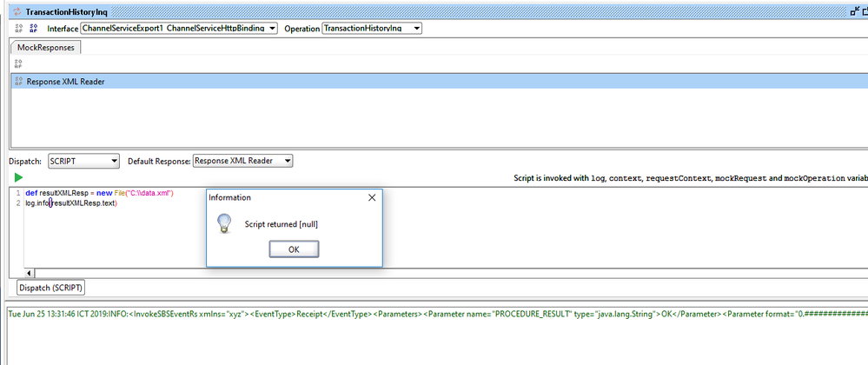Place cursor in script line 1 with File path
868x365 pixels.
click(x=100, y=193)
